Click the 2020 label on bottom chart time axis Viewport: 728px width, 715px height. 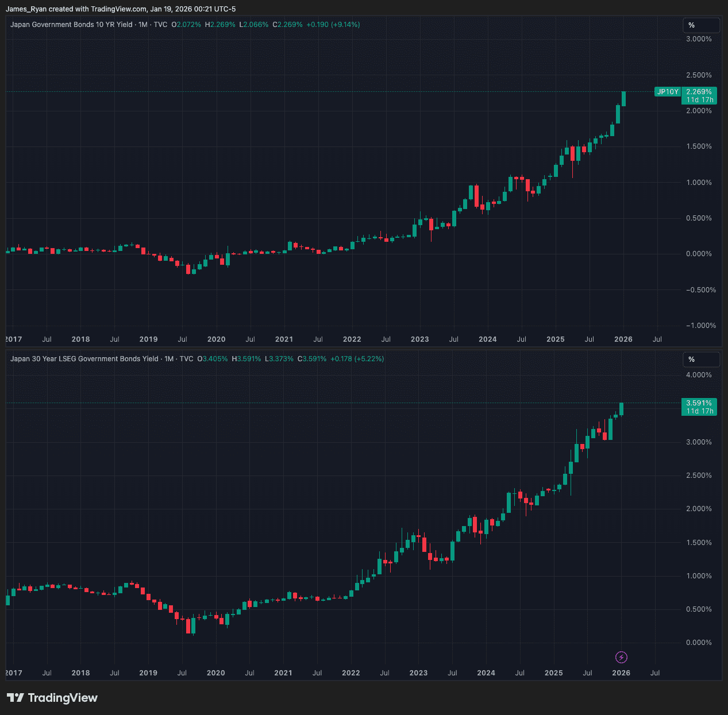pos(216,673)
